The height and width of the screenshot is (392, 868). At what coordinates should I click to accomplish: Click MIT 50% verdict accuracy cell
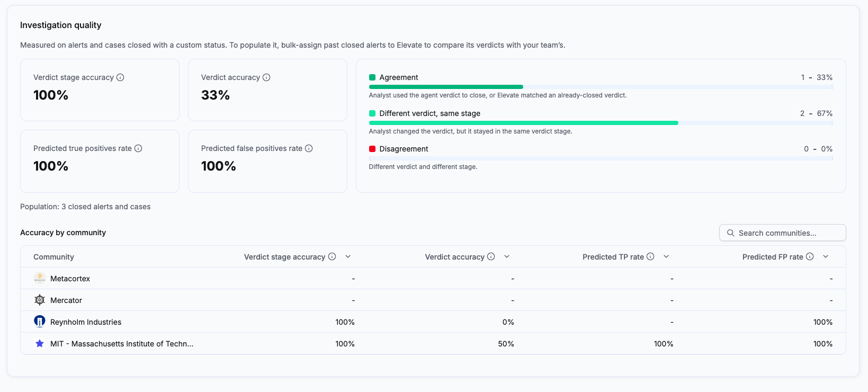pyautogui.click(x=506, y=344)
